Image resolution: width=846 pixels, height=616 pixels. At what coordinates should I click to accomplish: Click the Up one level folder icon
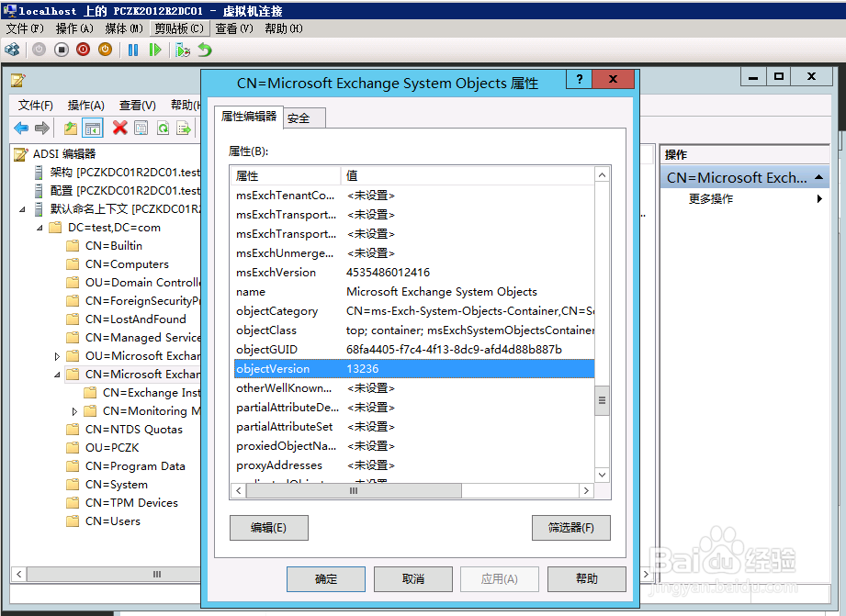[x=71, y=128]
